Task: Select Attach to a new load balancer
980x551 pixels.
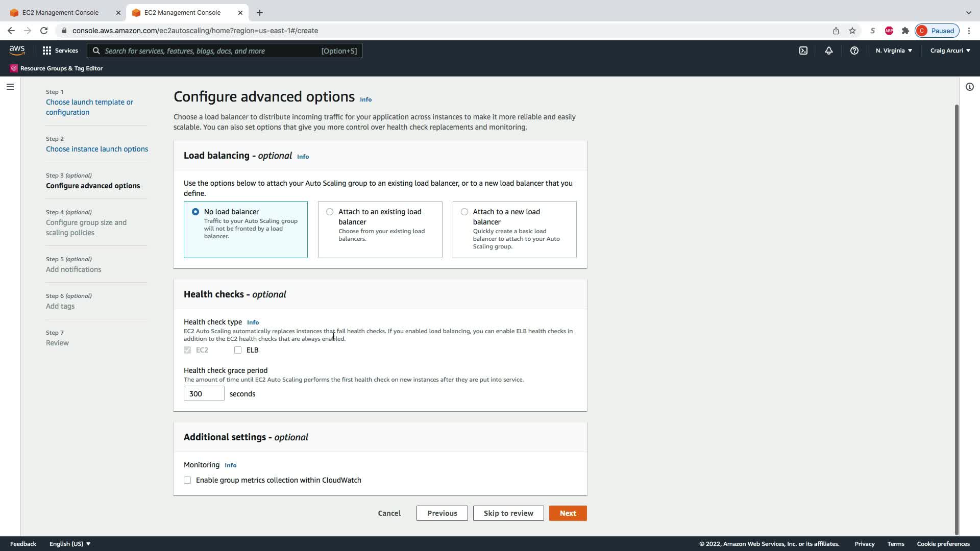Action: pyautogui.click(x=464, y=212)
